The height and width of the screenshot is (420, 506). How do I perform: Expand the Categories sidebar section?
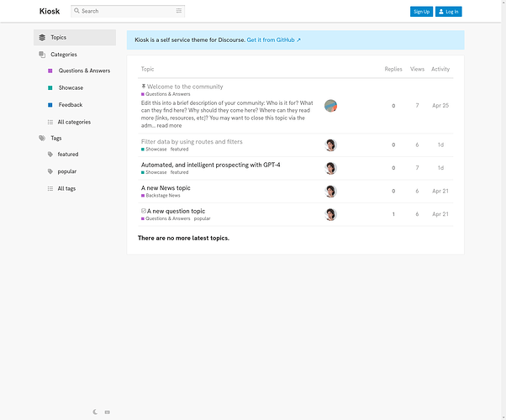click(x=63, y=55)
